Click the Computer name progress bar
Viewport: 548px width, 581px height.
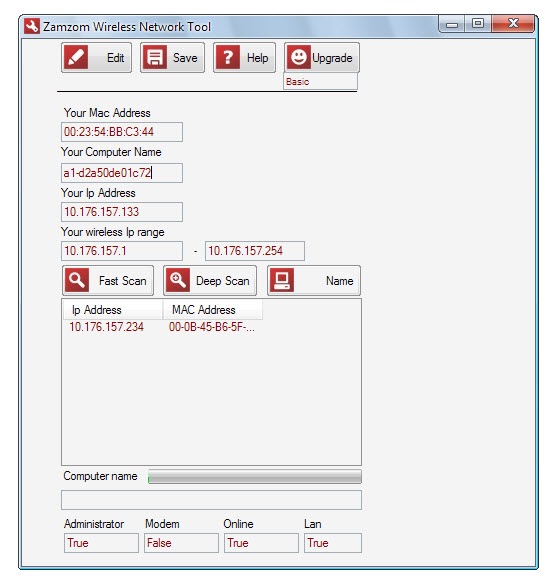click(x=255, y=477)
